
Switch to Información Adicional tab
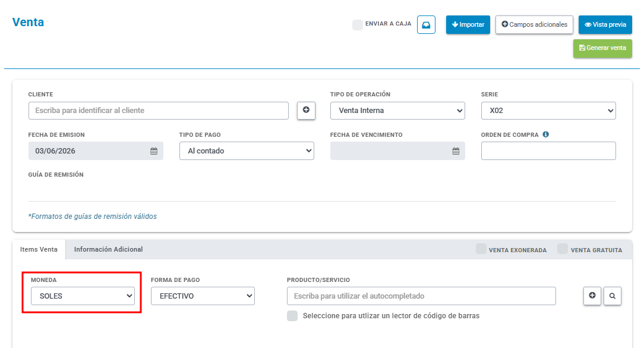click(109, 249)
